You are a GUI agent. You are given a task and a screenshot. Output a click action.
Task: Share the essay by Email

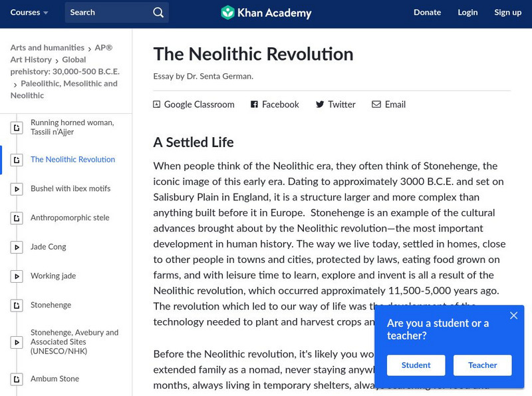point(388,104)
